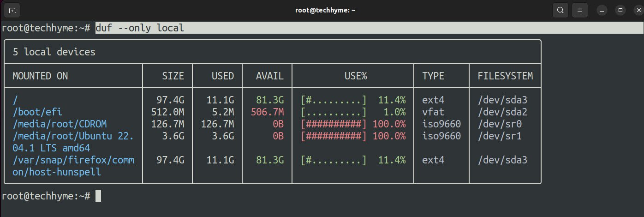This screenshot has width=644, height=217.
Task: Click the cursor at bottom prompt
Action: (x=98, y=196)
